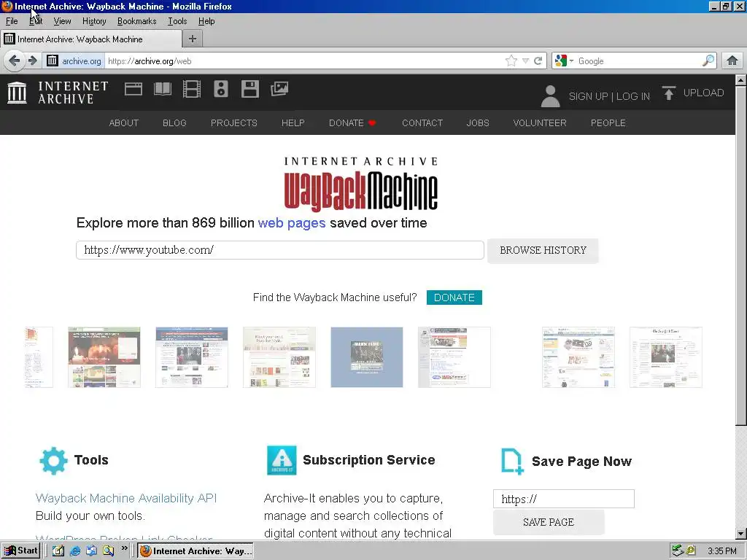Open the URL history dropdown arrow
This screenshot has width=747, height=560.
tap(525, 61)
